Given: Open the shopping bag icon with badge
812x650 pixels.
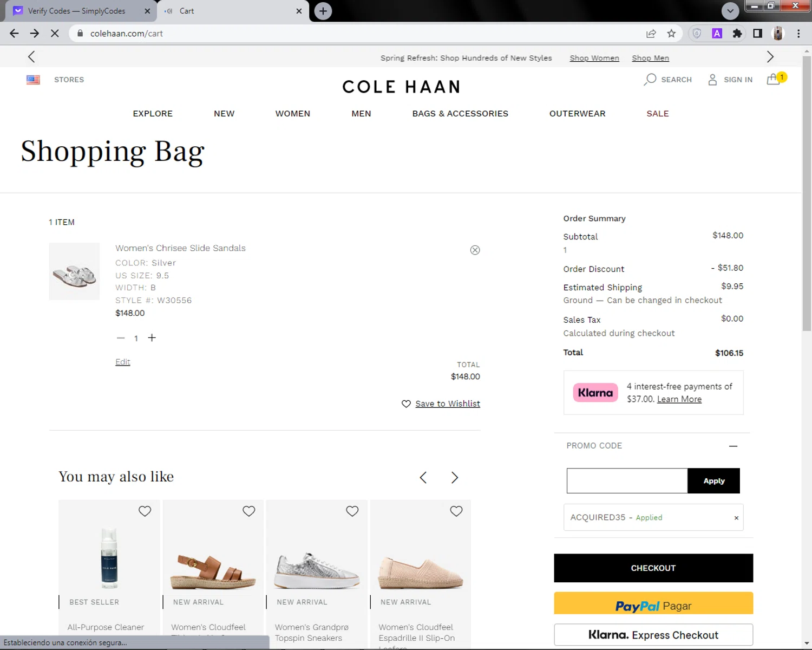Looking at the screenshot, I should [776, 79].
